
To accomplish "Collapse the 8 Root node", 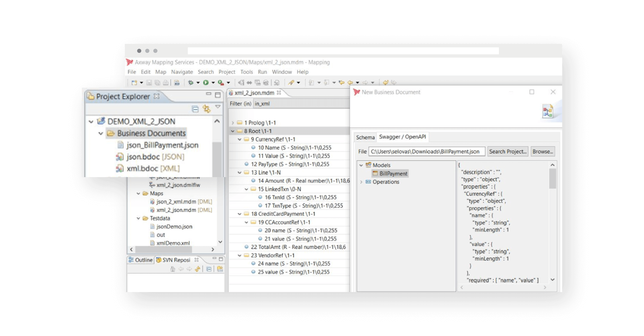I will click(232, 131).
